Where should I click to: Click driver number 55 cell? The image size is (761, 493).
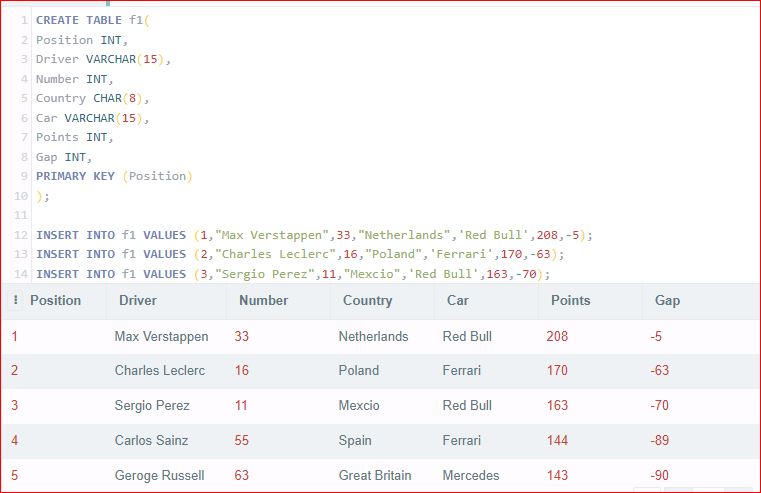click(242, 440)
